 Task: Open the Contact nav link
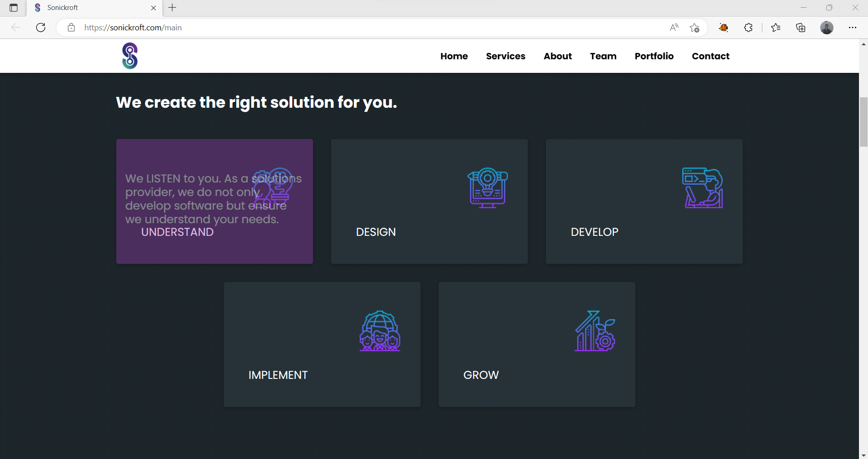pyautogui.click(x=710, y=56)
